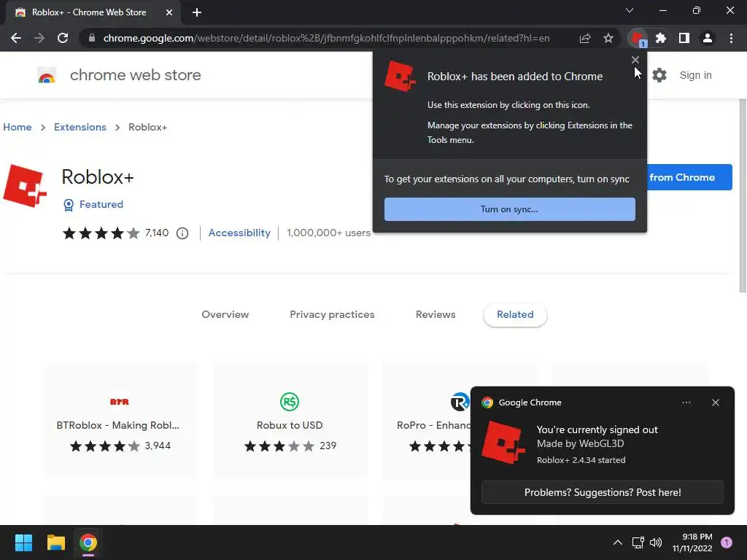The width and height of the screenshot is (747, 560).
Task: Open the volume control in tray
Action: point(656,542)
